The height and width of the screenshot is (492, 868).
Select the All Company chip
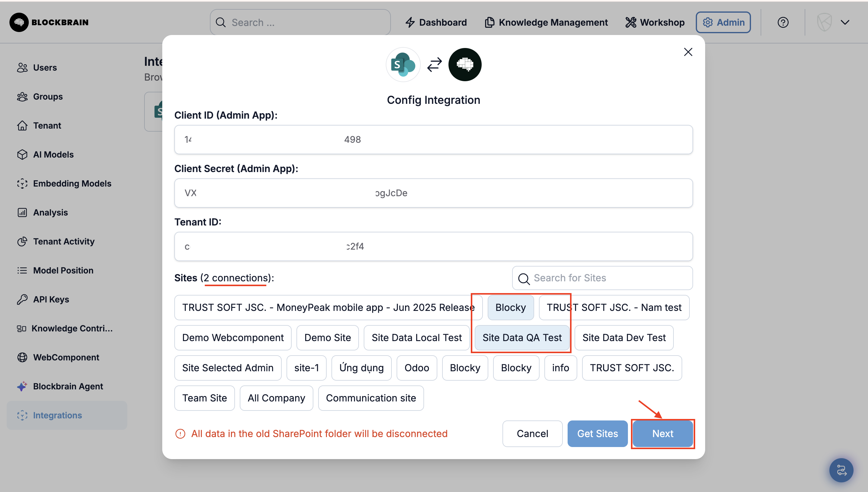(277, 398)
